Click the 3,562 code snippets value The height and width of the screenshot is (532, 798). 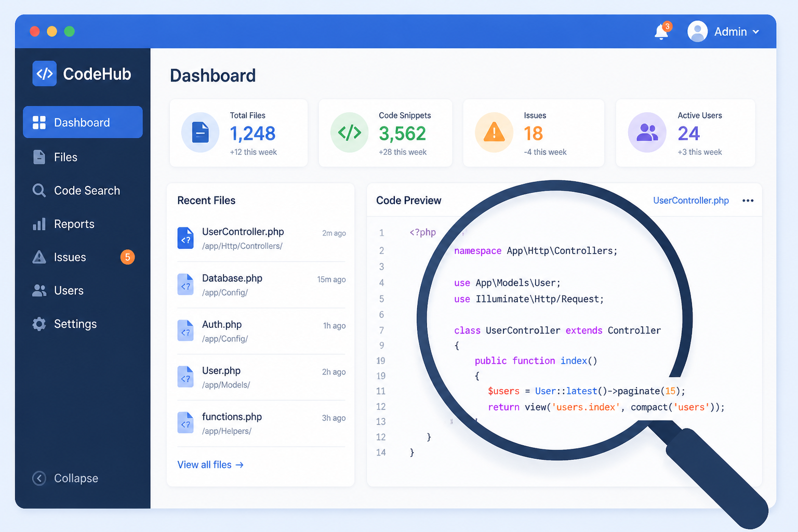[402, 134]
